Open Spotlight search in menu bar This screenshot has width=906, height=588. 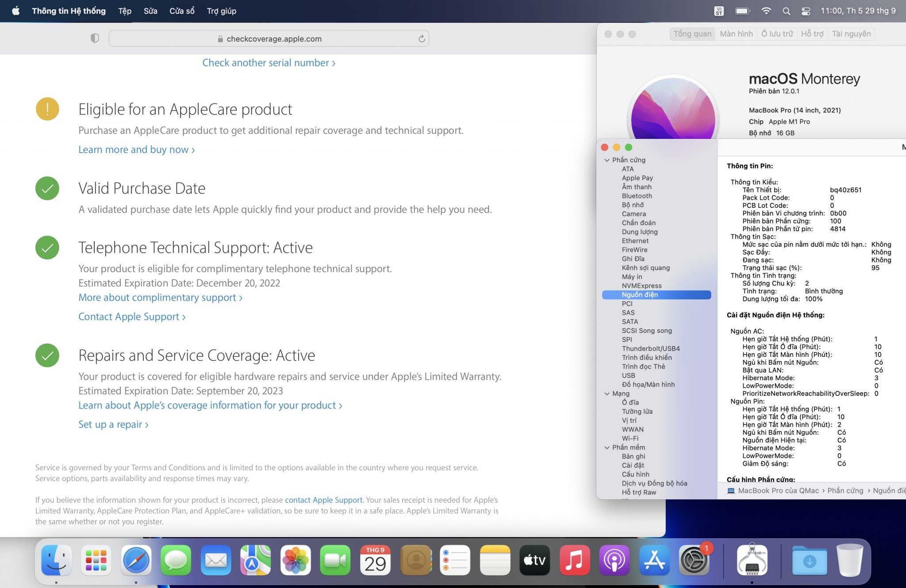click(x=786, y=11)
